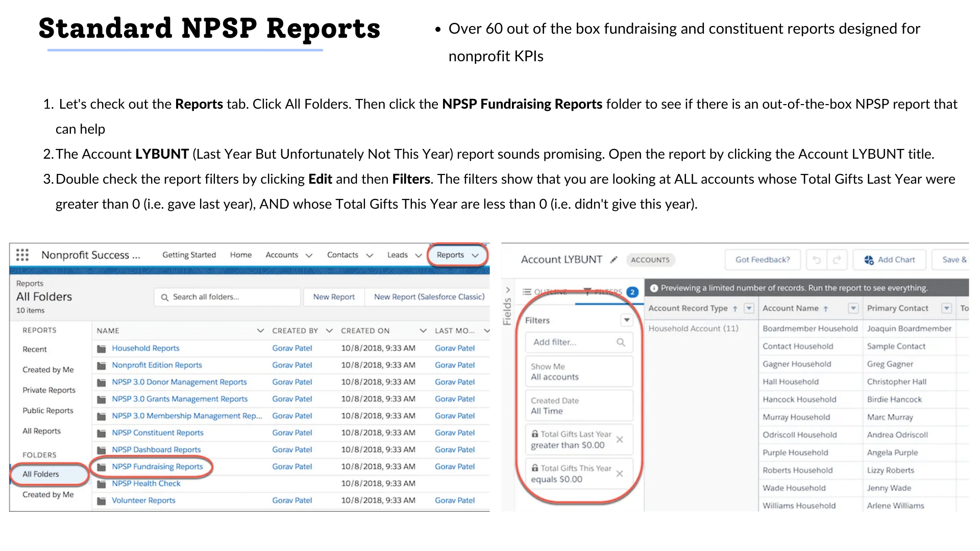Open the Filters panel dropdown arrow

pyautogui.click(x=626, y=320)
